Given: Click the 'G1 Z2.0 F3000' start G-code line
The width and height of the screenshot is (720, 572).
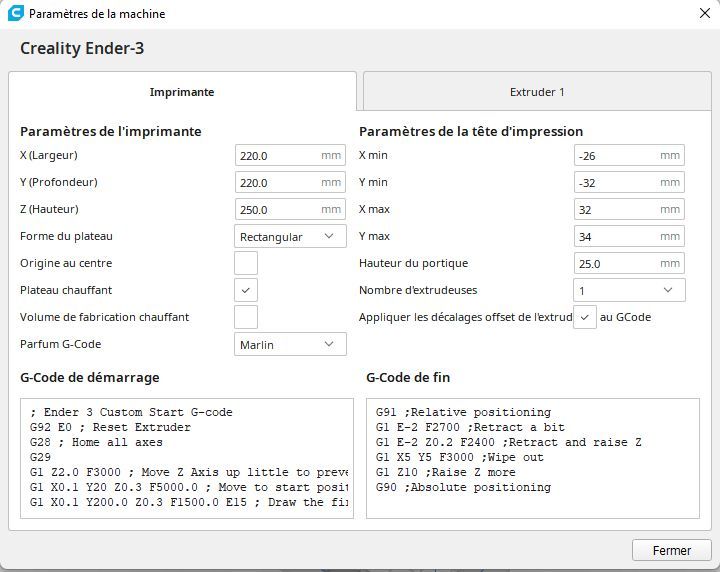Looking at the screenshot, I should 189,472.
